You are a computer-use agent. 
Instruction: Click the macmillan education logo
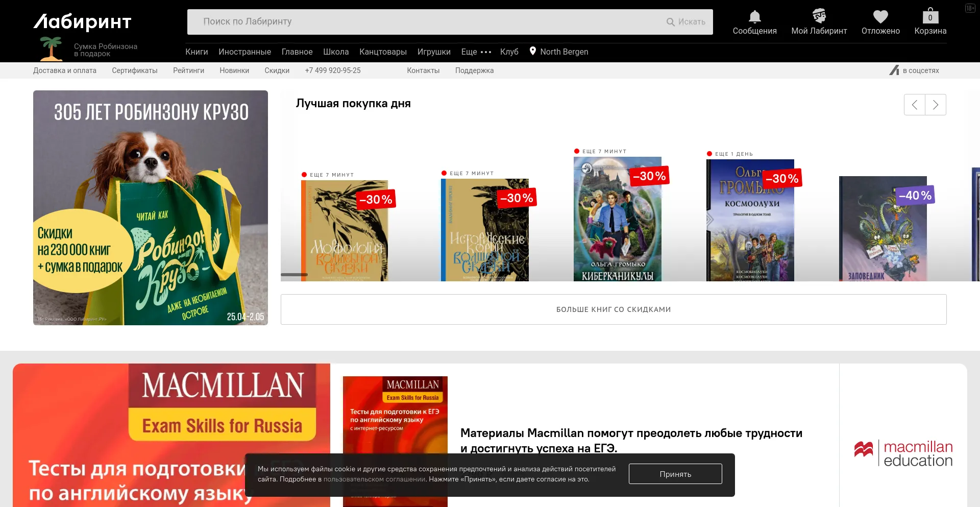903,453
